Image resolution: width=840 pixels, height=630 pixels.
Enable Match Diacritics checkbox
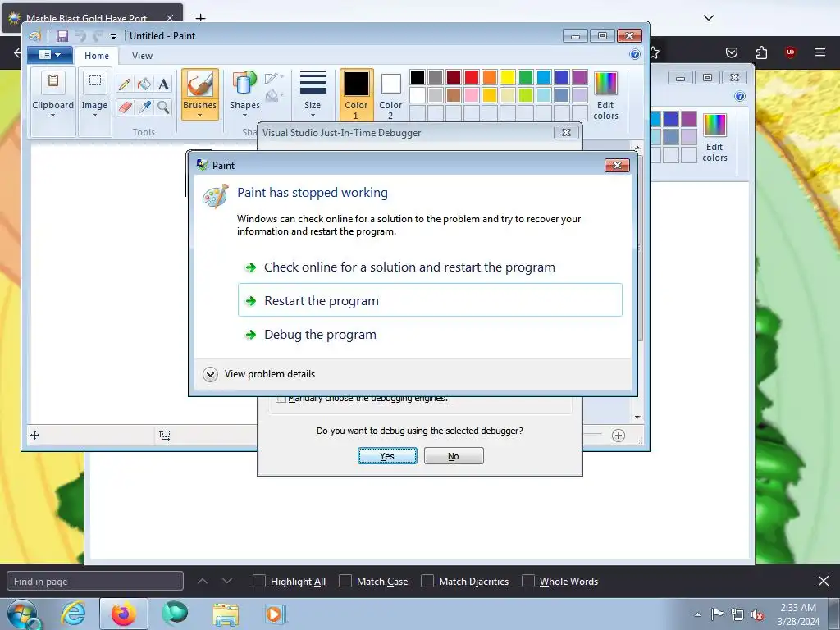coord(427,582)
